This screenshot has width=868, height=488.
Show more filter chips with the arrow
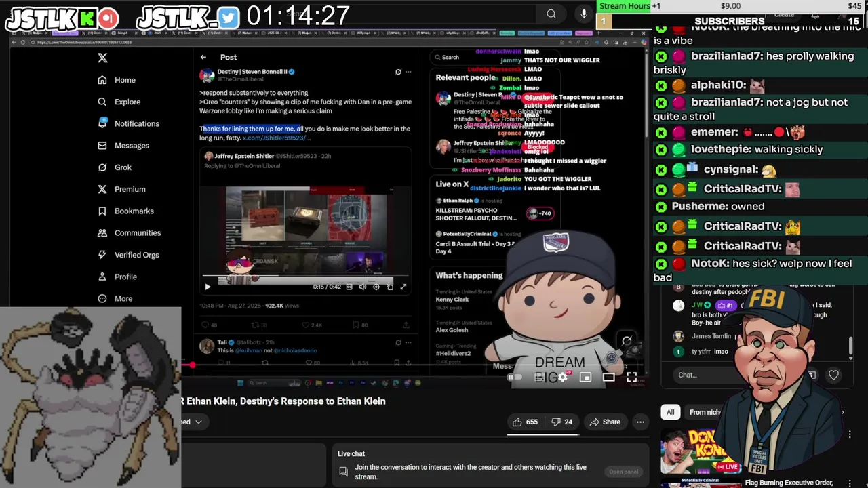click(x=842, y=412)
